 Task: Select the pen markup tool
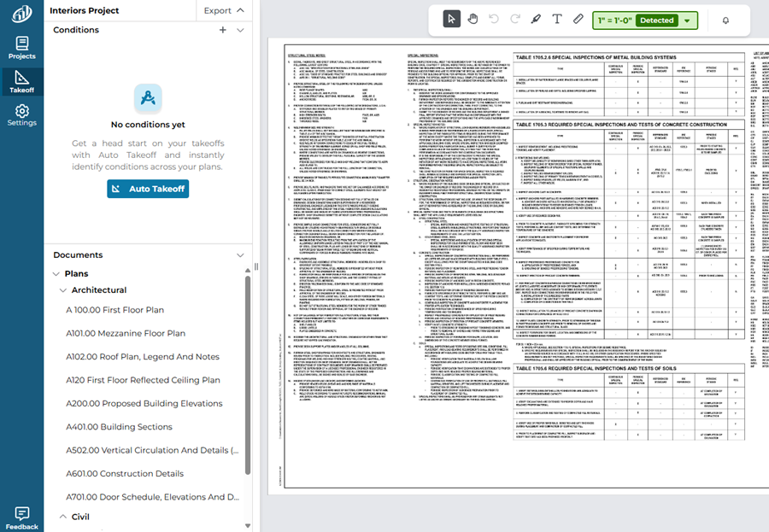[536, 19]
